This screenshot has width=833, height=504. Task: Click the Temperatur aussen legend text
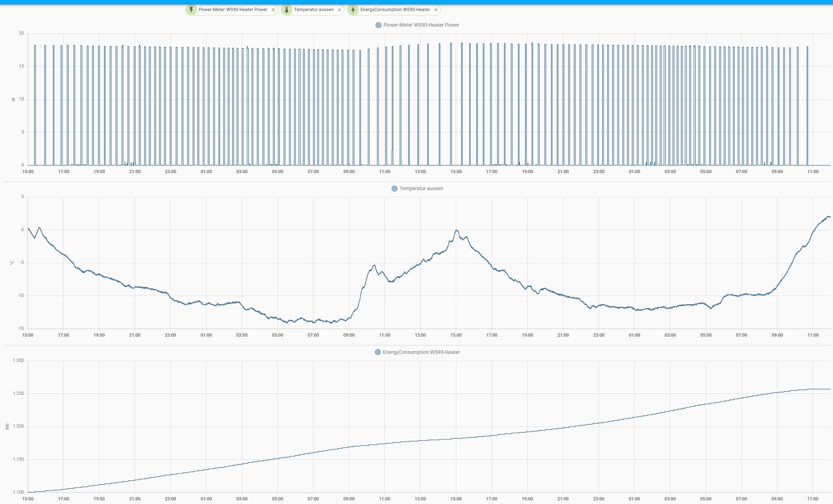point(421,188)
